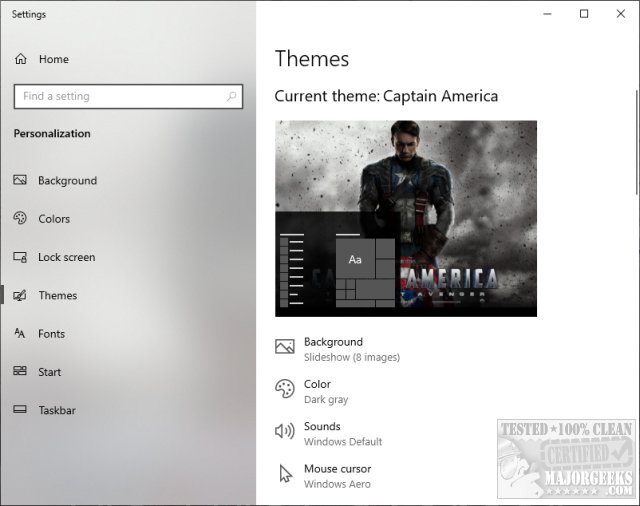Click the Taskbar icon in sidebar
The image size is (640, 506).
[20, 409]
